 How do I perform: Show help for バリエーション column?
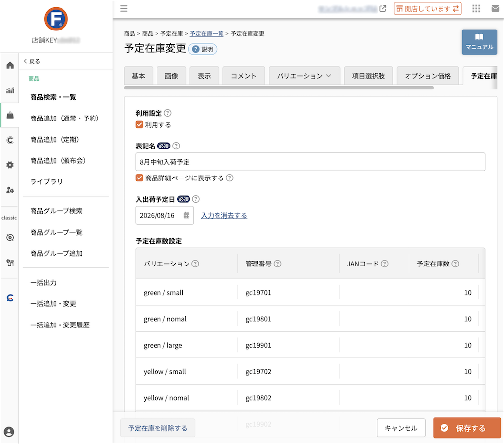coord(195,264)
